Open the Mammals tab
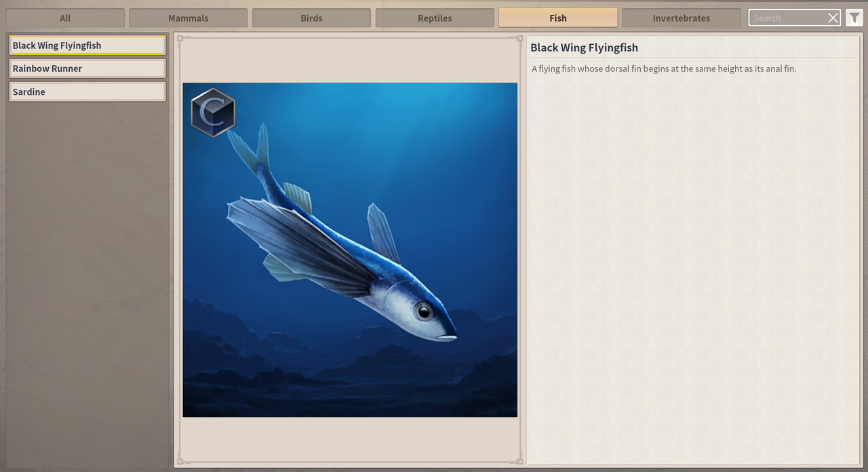The height and width of the screenshot is (472, 868). pyautogui.click(x=188, y=18)
